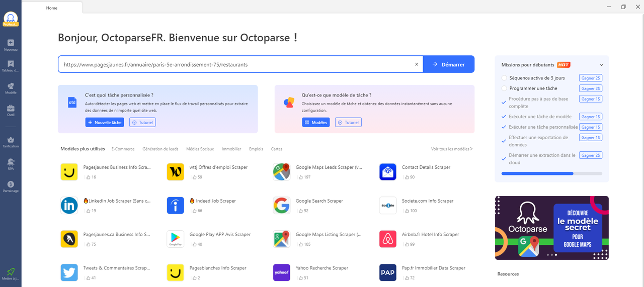Open the Tarification sidebar icon
The width and height of the screenshot is (644, 287).
[11, 140]
